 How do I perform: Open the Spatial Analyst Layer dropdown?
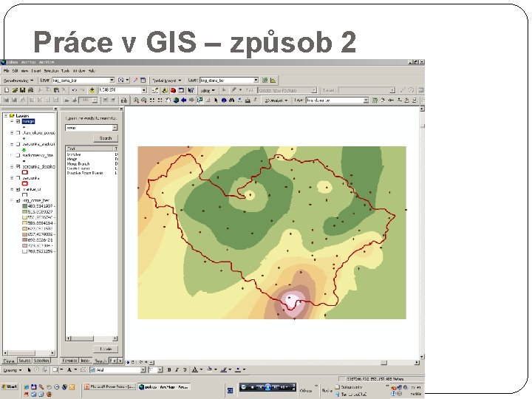(256, 81)
